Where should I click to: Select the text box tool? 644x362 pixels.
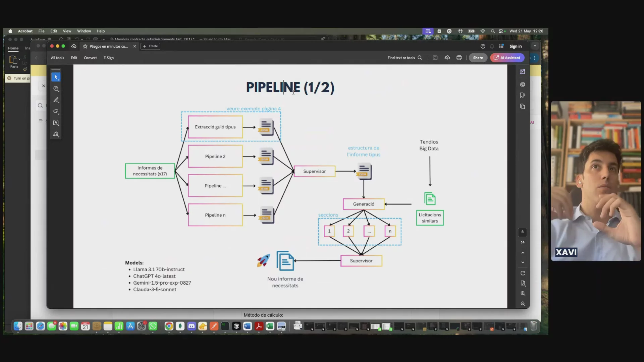point(56,123)
